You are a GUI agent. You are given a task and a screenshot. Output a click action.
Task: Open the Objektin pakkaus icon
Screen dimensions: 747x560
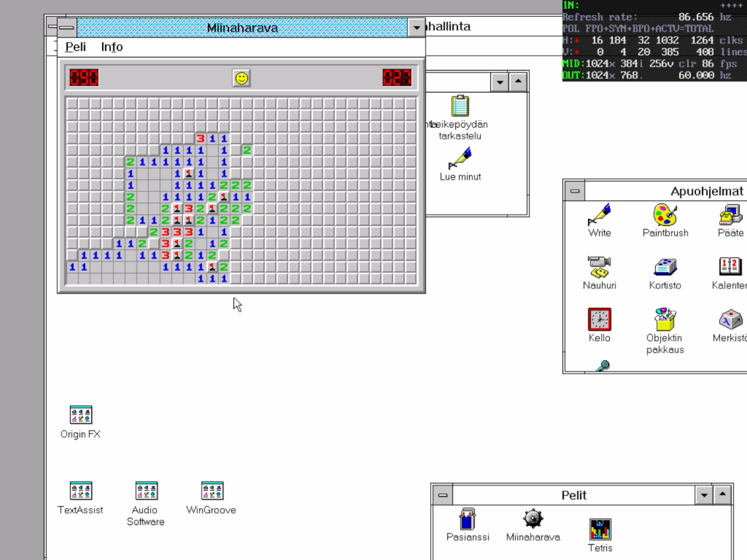[x=665, y=320]
